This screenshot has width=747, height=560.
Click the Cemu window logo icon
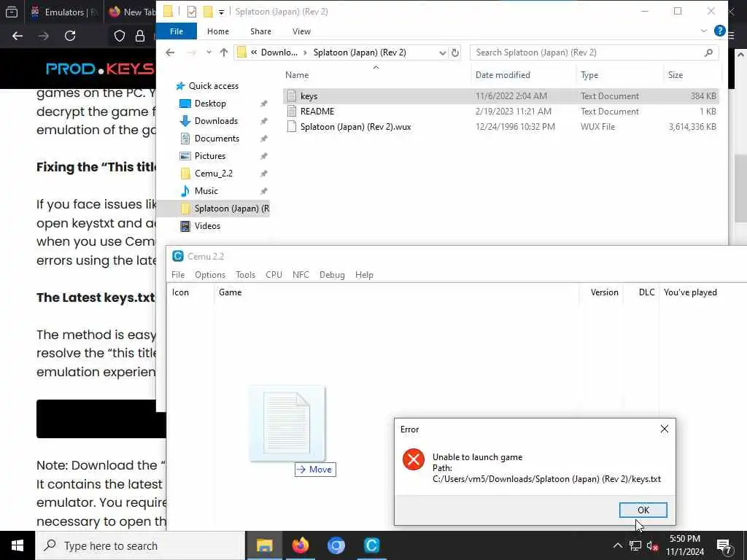coord(178,256)
